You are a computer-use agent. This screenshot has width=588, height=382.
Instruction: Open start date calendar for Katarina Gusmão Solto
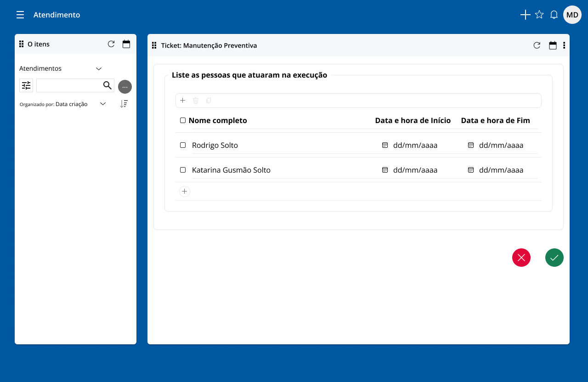click(x=385, y=170)
